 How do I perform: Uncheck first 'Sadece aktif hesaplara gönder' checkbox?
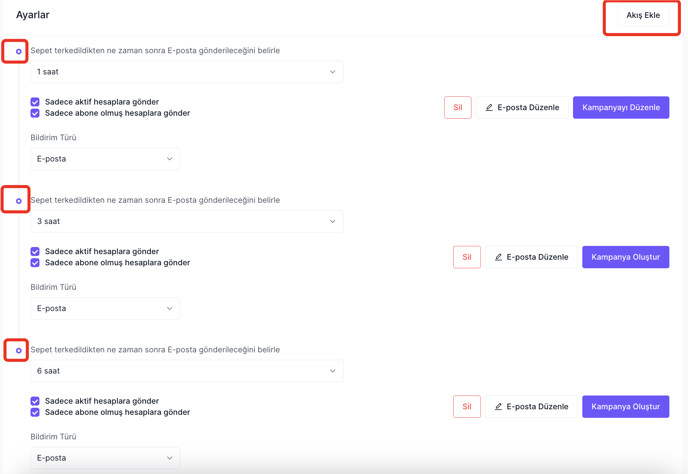tap(35, 102)
